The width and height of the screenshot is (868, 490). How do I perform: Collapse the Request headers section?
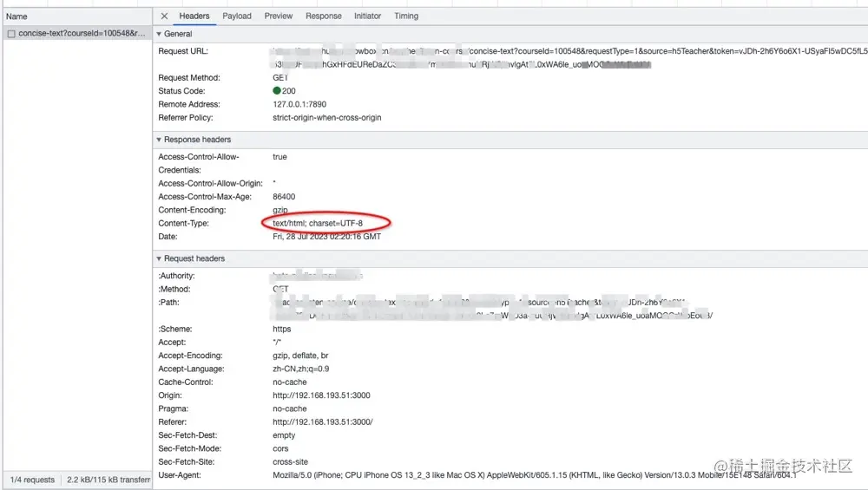[x=159, y=258]
